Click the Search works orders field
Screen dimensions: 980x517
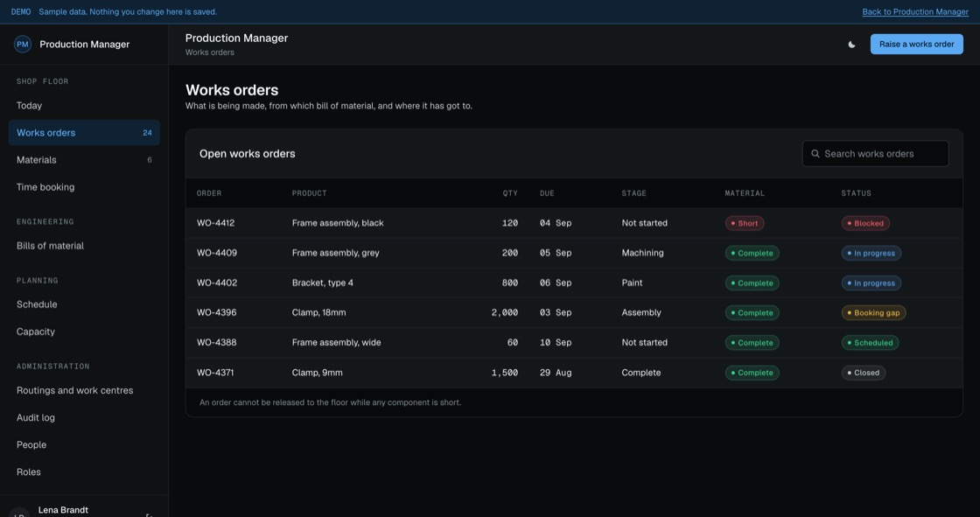click(875, 154)
